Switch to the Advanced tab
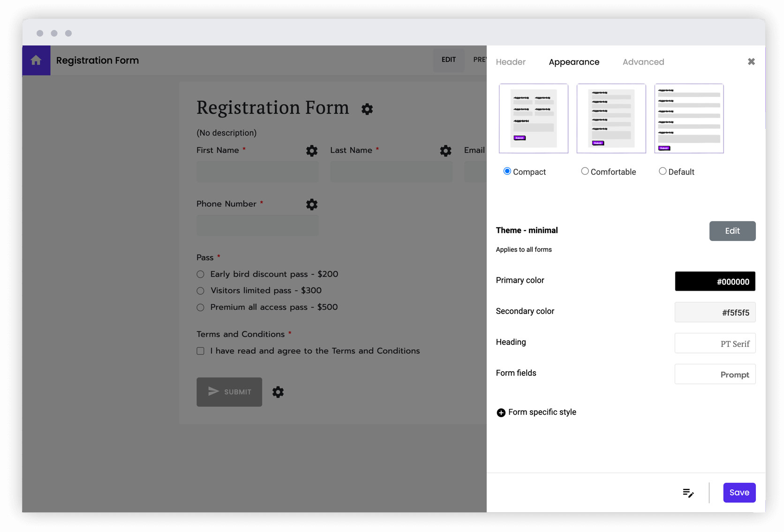Image resolution: width=784 pixels, height=532 pixels. (643, 61)
